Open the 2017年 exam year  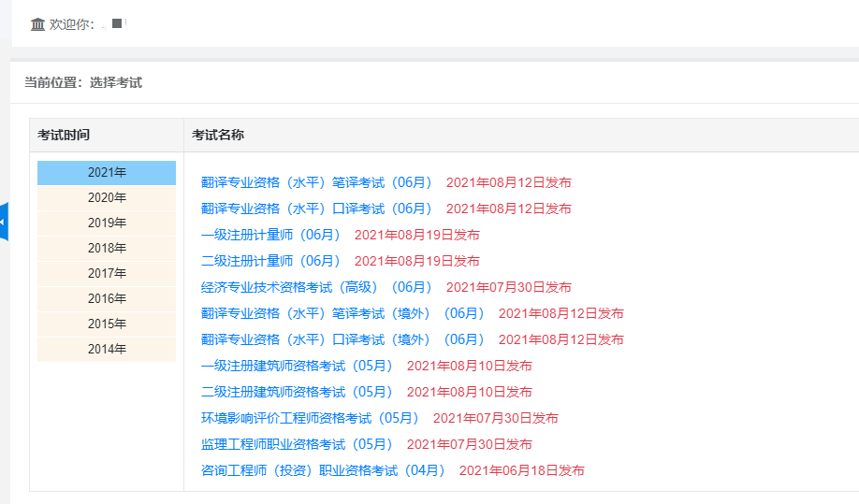pos(107,273)
